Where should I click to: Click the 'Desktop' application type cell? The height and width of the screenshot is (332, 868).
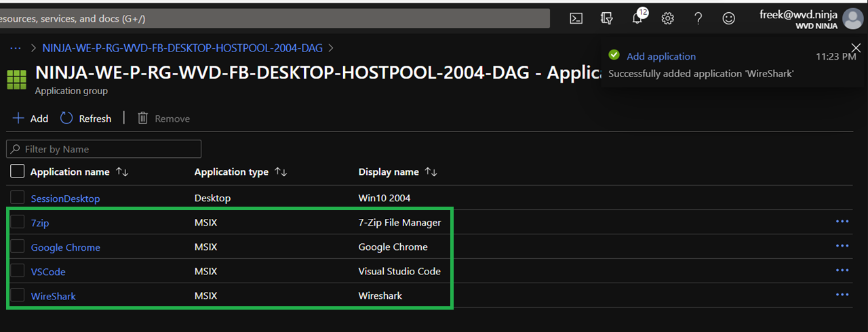212,198
